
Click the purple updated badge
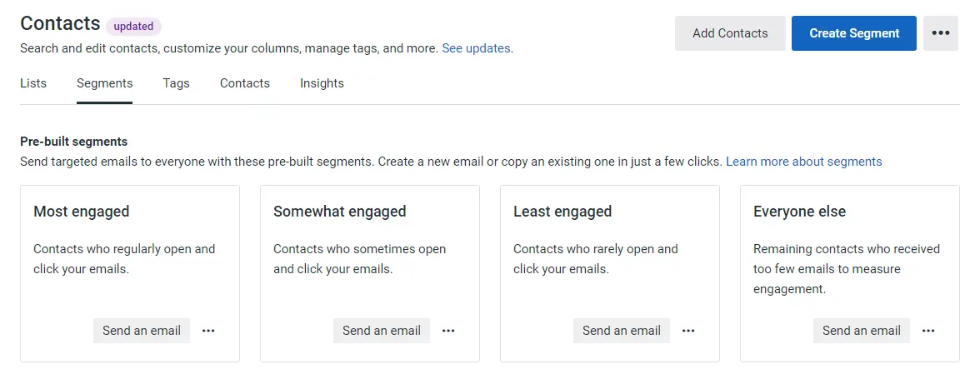pos(133,26)
